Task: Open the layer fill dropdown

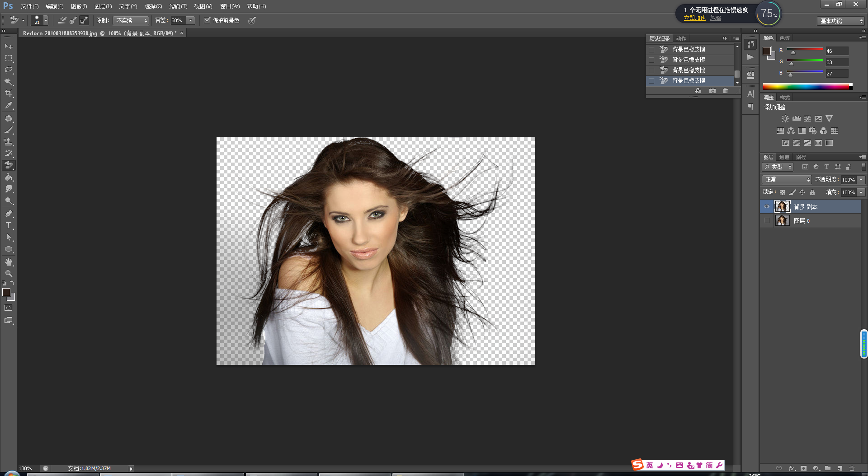Action: 861,192
